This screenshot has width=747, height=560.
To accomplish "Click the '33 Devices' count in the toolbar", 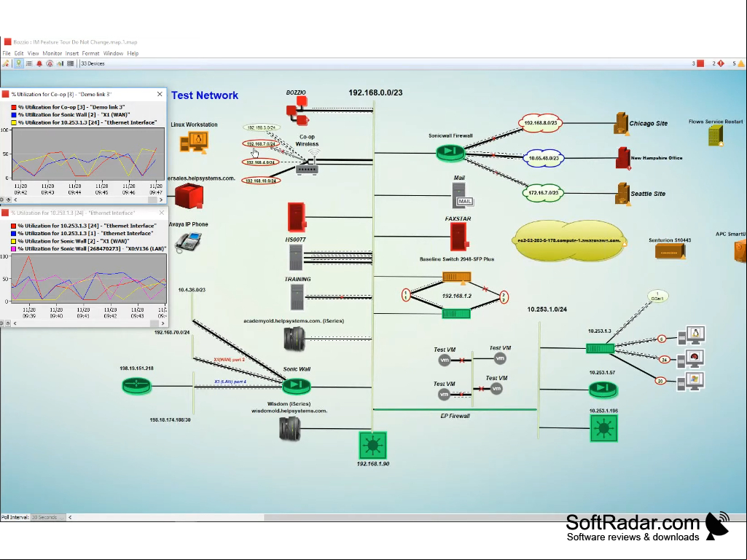I will 93,63.
